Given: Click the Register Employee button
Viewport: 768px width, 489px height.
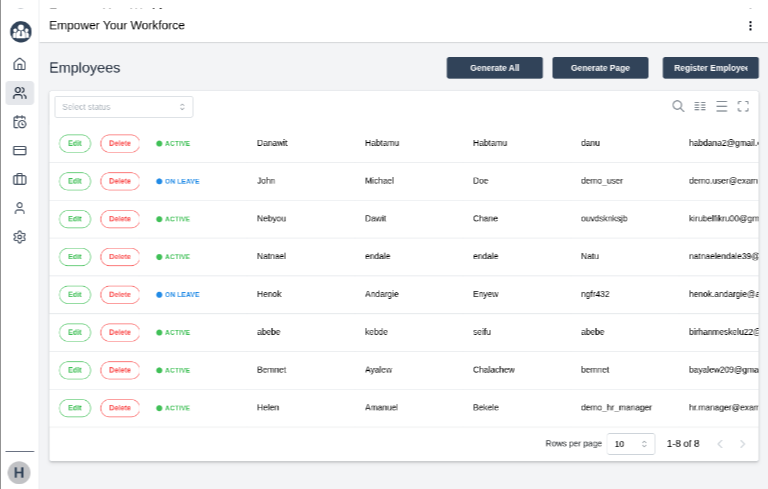Looking at the screenshot, I should 710,68.
